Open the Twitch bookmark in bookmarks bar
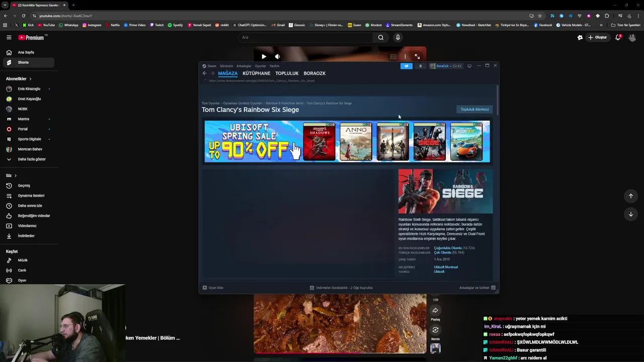Viewport: 644px width, 362px height. [x=156, y=25]
